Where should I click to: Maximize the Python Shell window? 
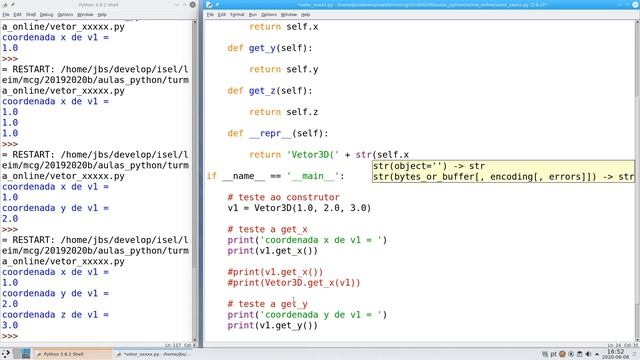184,4
